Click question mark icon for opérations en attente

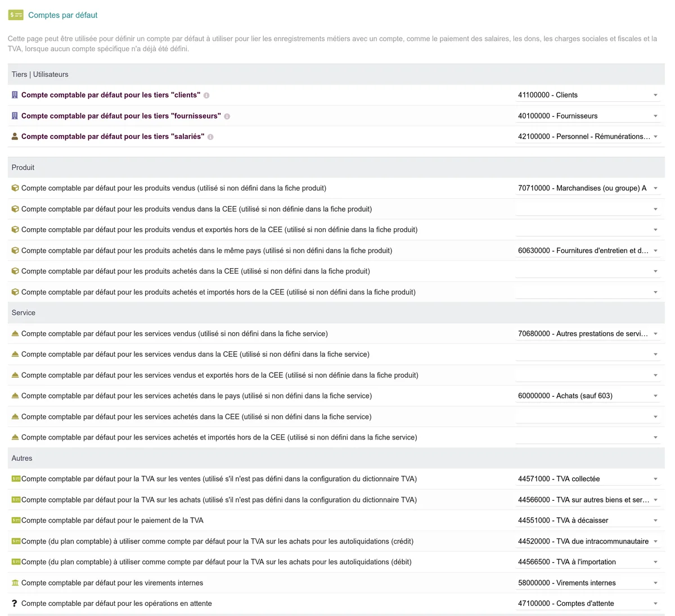pyautogui.click(x=15, y=604)
